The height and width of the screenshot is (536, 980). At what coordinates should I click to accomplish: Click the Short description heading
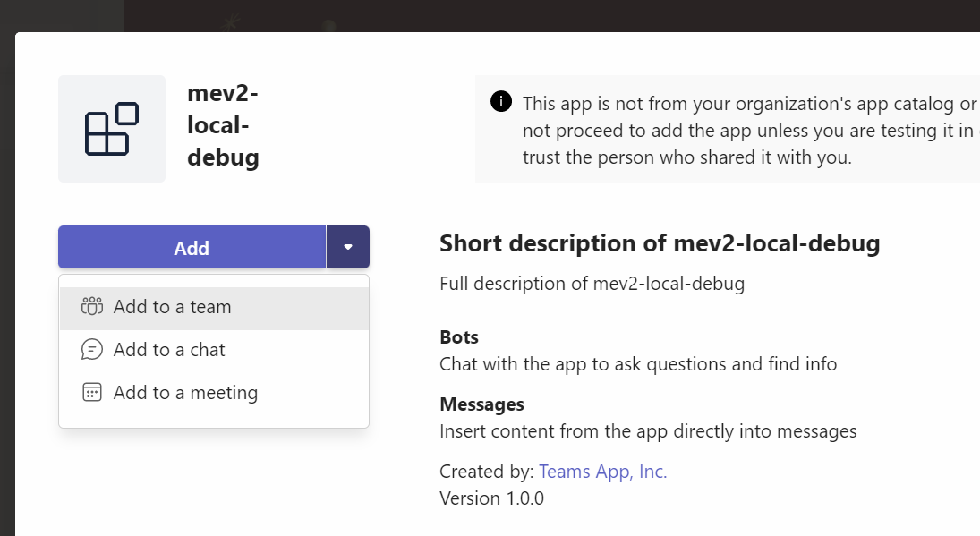[659, 242]
